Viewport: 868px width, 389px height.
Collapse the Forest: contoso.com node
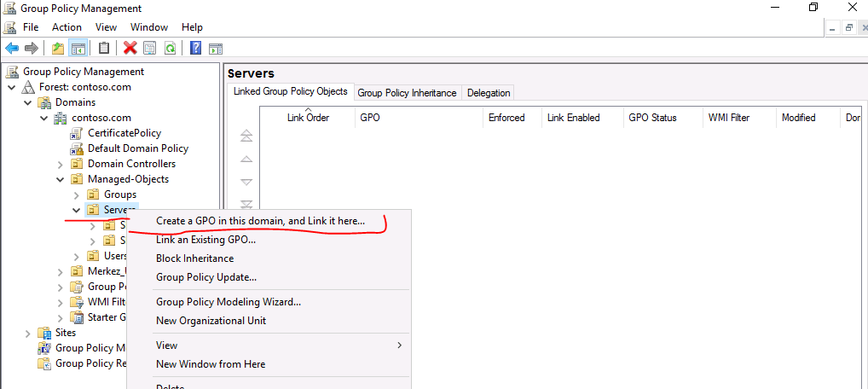[12, 87]
